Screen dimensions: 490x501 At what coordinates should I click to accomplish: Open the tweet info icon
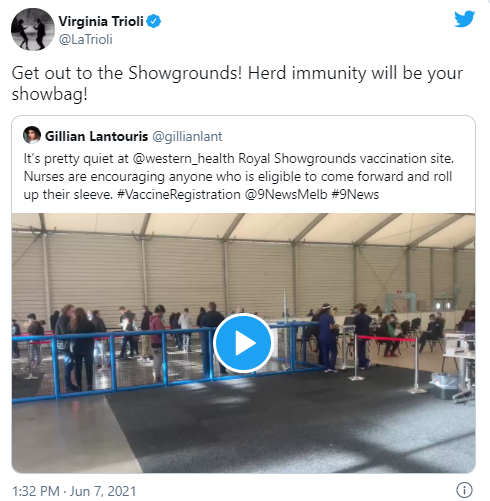click(x=464, y=490)
